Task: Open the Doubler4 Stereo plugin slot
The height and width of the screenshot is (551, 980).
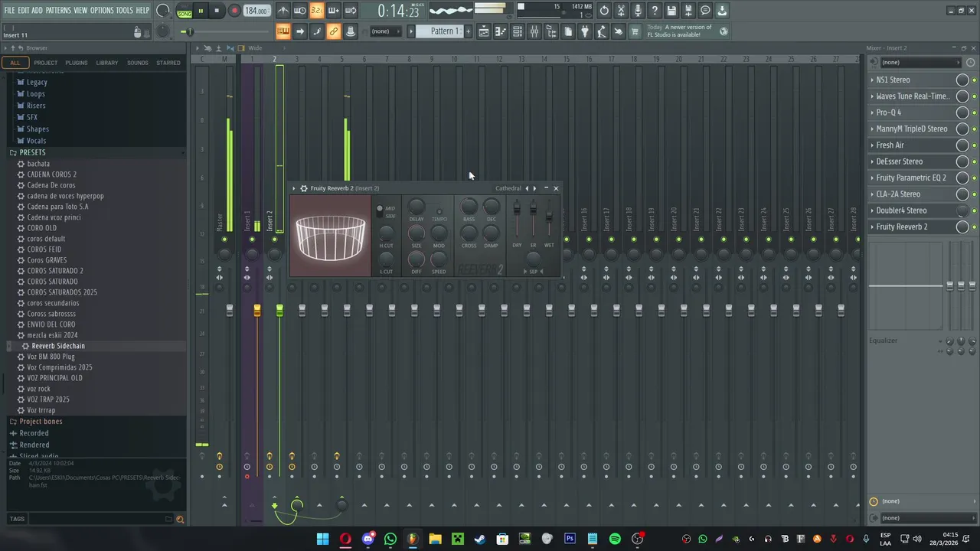Action: (x=901, y=210)
